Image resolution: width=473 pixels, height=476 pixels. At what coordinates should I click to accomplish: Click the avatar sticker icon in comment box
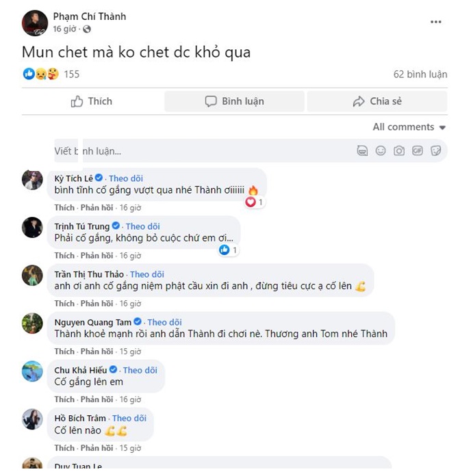[362, 150]
